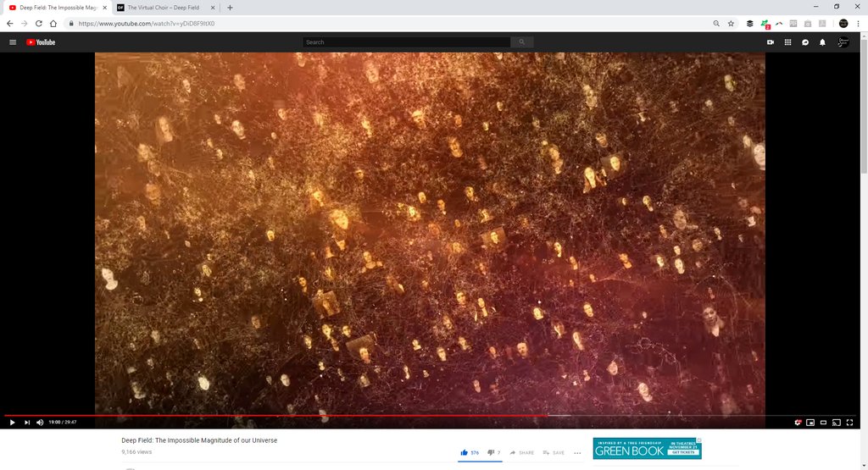View site security lock info
868x470 pixels.
coord(71,23)
